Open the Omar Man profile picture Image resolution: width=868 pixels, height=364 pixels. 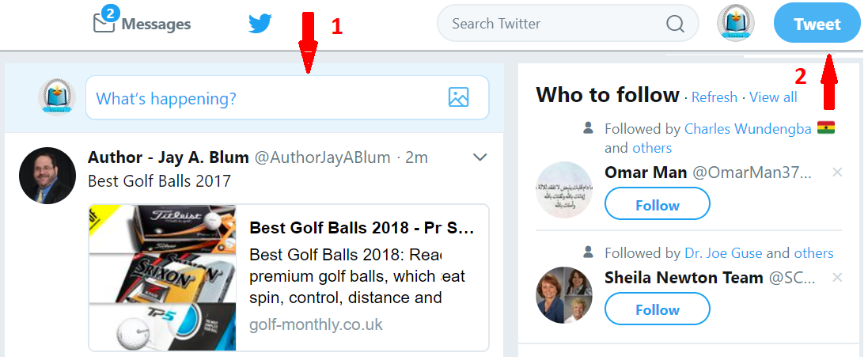[564, 190]
